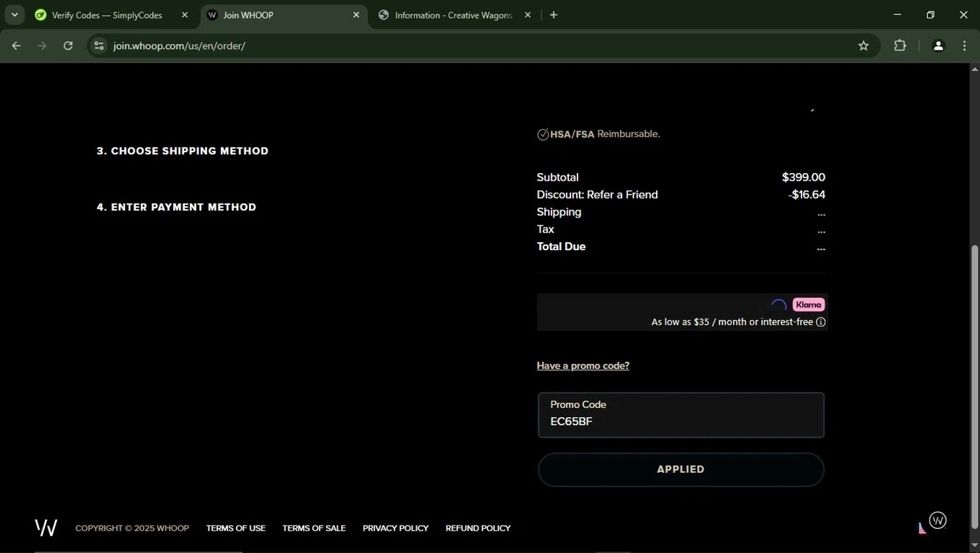Open a new browser tab
The width and height of the screenshot is (980, 553).
click(x=553, y=15)
